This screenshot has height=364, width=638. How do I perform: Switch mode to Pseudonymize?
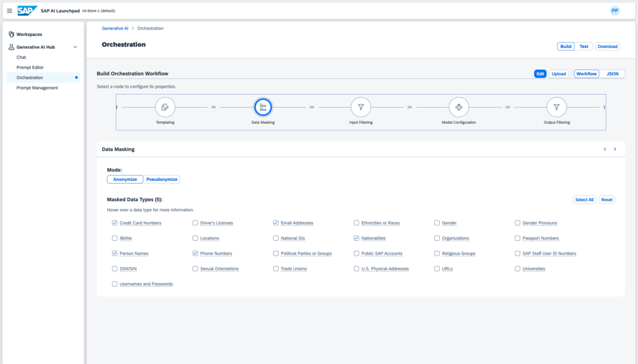pos(161,180)
